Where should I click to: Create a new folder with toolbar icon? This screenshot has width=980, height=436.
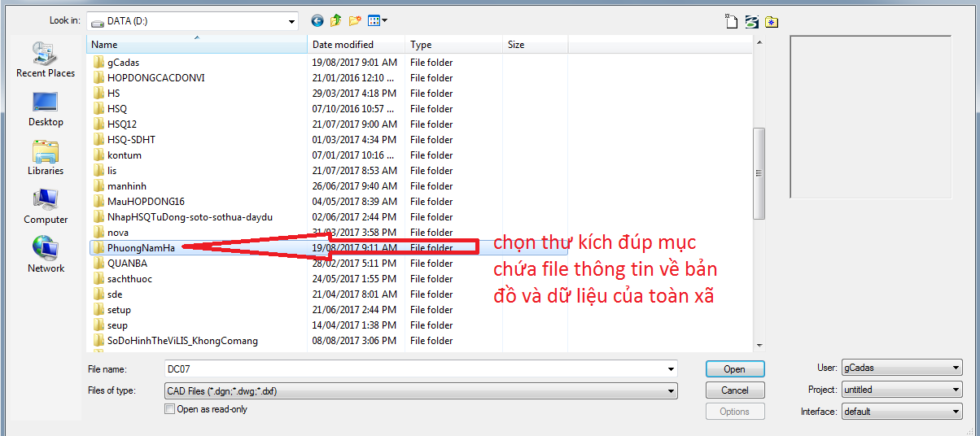pos(355,20)
